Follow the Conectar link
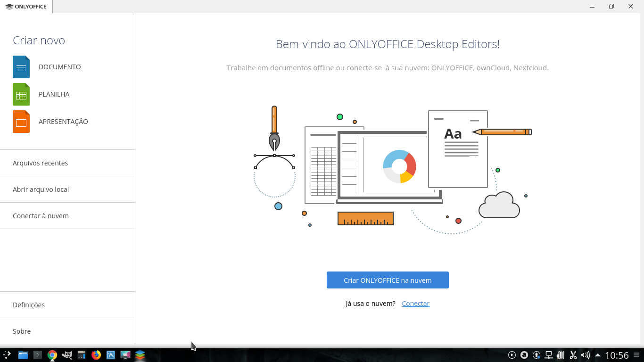Screen dimensions: 644x362 click(415, 304)
